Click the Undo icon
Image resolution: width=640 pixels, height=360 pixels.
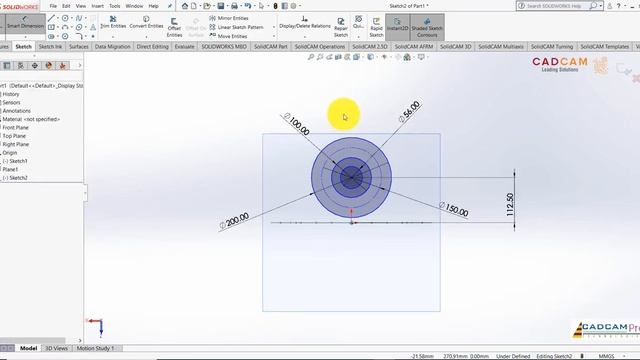(x=247, y=6)
